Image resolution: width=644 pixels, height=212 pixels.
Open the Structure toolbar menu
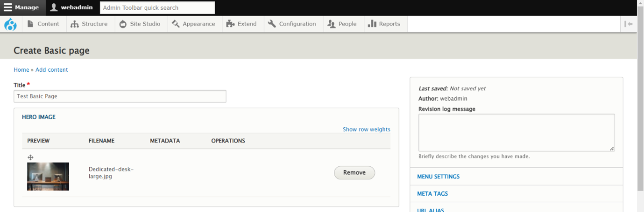pyautogui.click(x=89, y=24)
